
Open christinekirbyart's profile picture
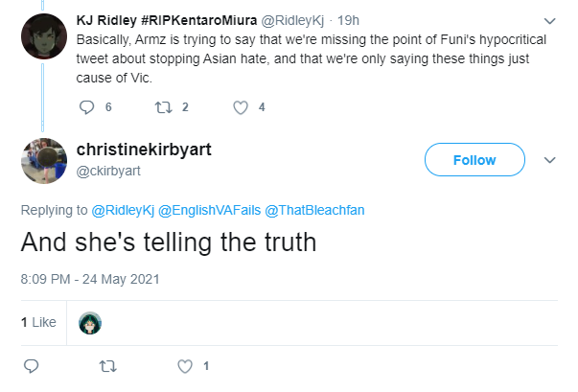(x=44, y=161)
